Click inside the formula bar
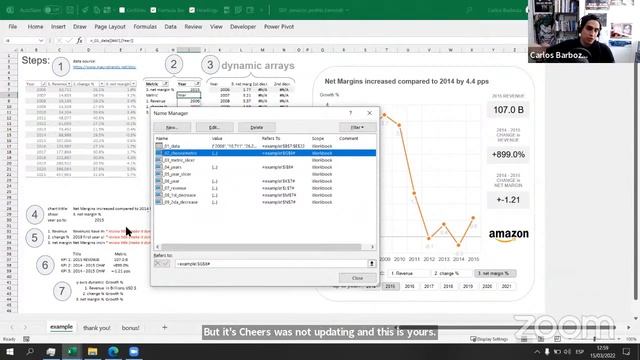 tap(306, 40)
